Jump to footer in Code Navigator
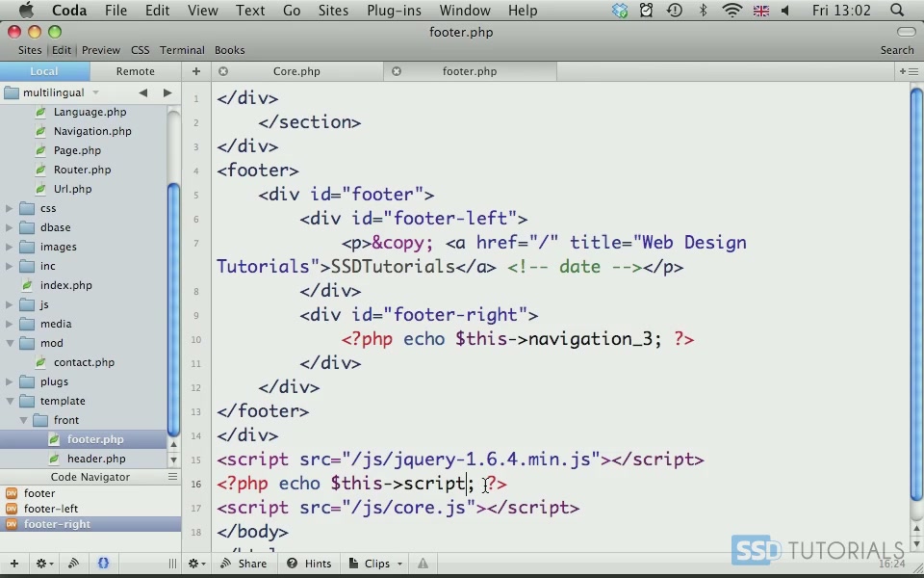 tap(39, 493)
